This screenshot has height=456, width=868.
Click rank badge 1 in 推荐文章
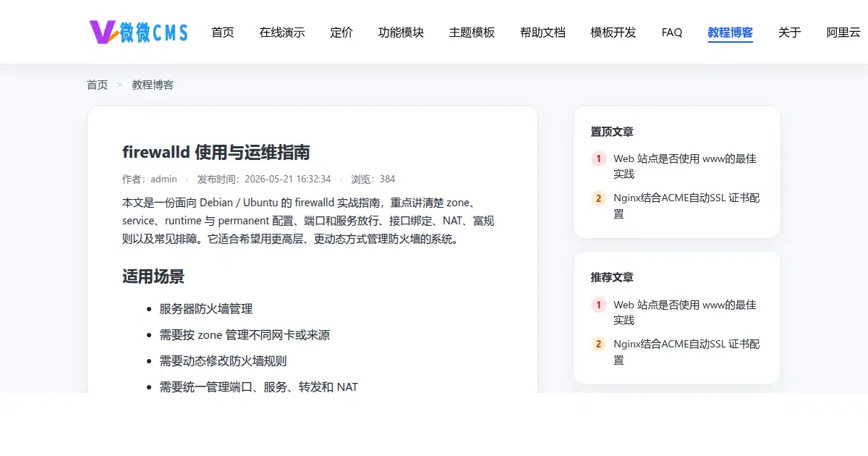(598, 305)
